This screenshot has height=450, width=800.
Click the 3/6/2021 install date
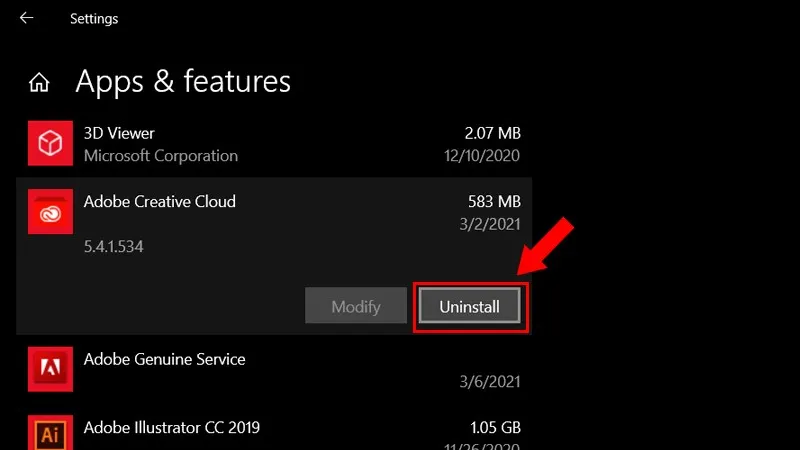point(490,382)
